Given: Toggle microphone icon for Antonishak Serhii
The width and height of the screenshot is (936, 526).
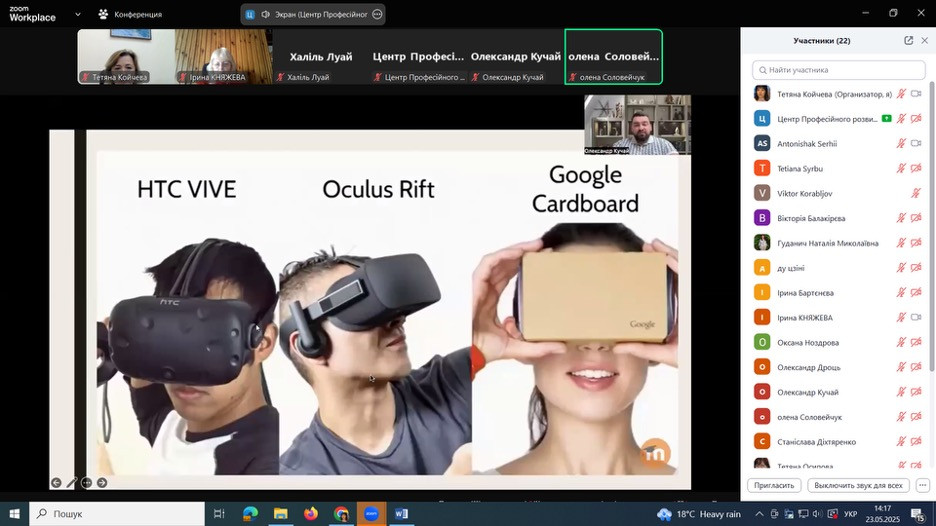Looking at the screenshot, I should coord(901,143).
